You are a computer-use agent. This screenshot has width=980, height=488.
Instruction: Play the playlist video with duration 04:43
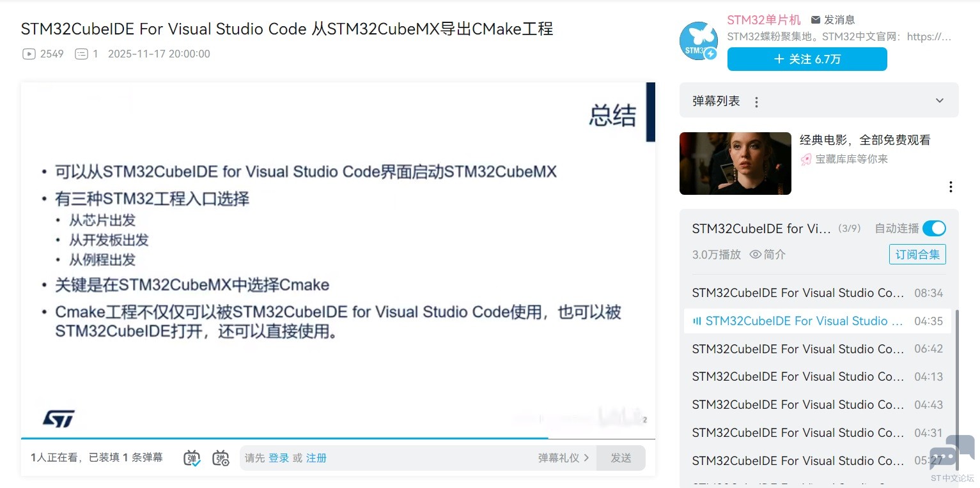click(818, 405)
